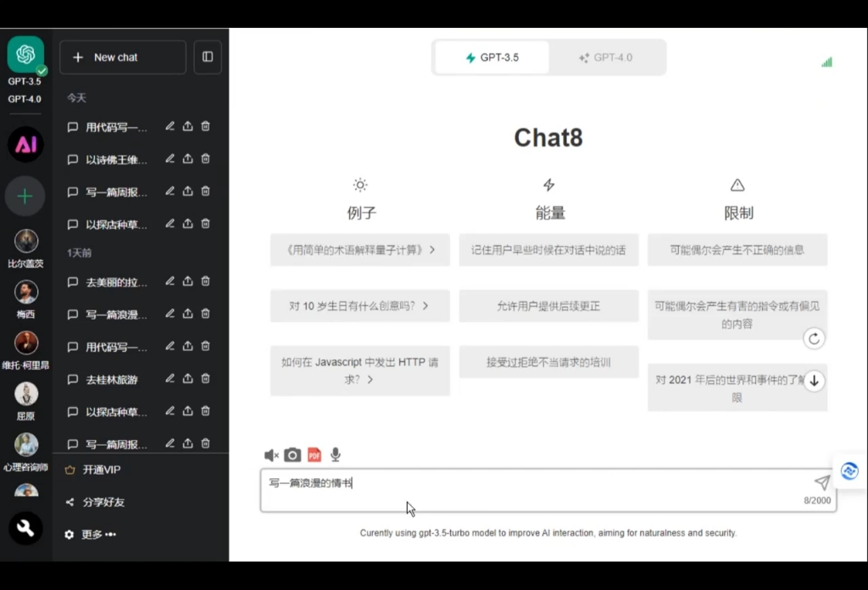Click 可能偶尔会产生不正确的信息 card
Screen dimensions: 868x590
737,250
